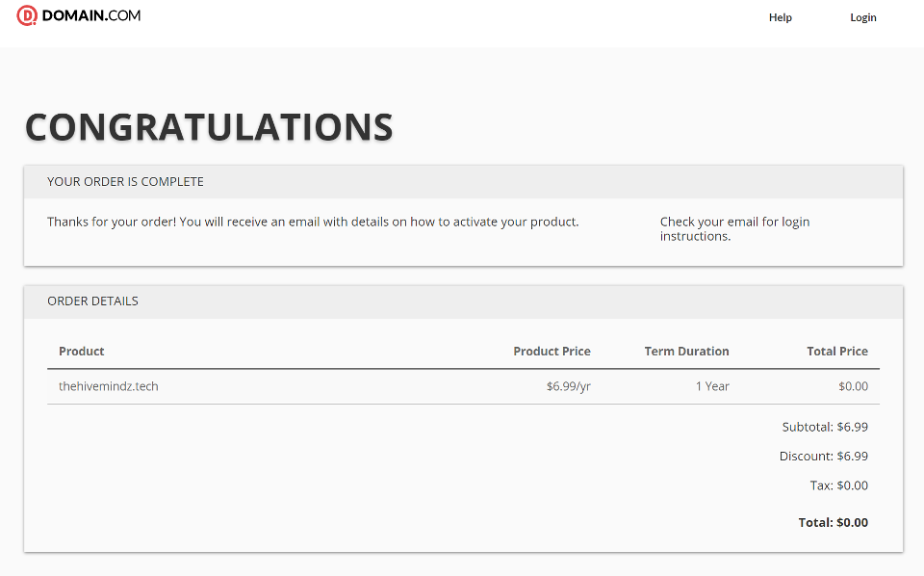Viewport: 924px width, 576px height.
Task: Click the $6.99/yr product price value
Action: point(568,387)
